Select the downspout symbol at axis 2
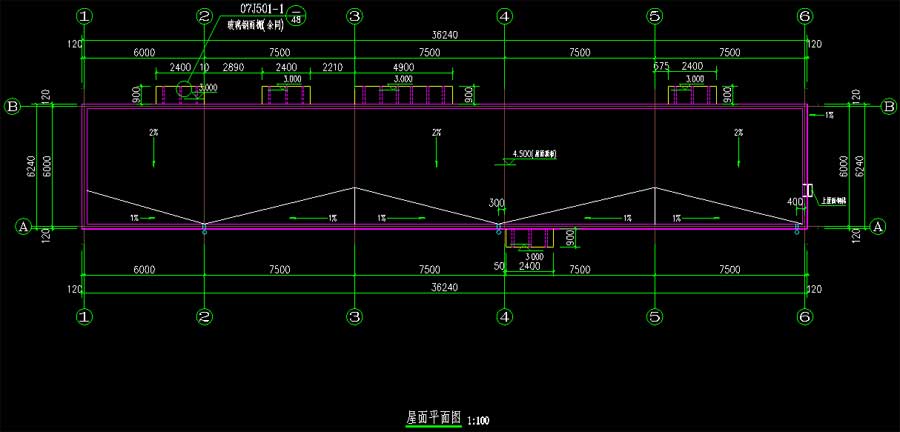This screenshot has height=432, width=900. 204,229
